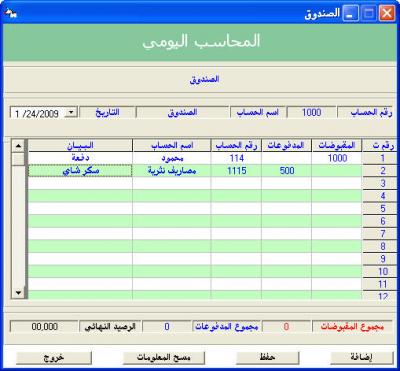Click the اسم الحساب table column header

[172, 145]
